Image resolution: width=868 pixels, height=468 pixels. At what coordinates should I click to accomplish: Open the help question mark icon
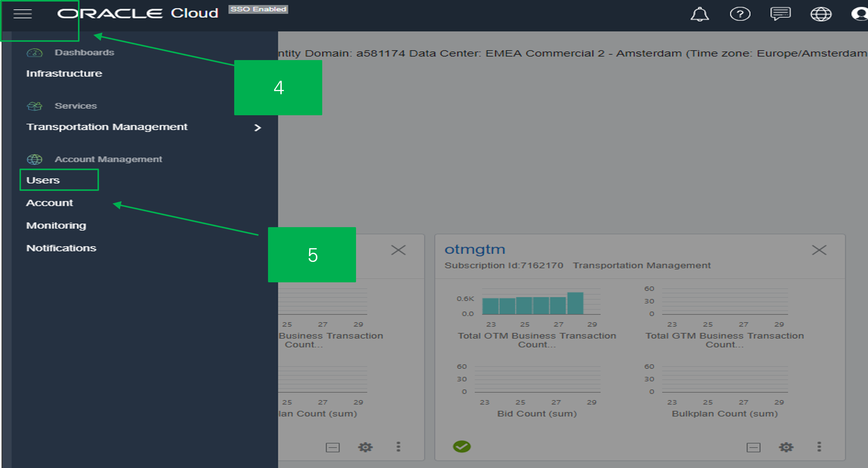click(x=740, y=14)
